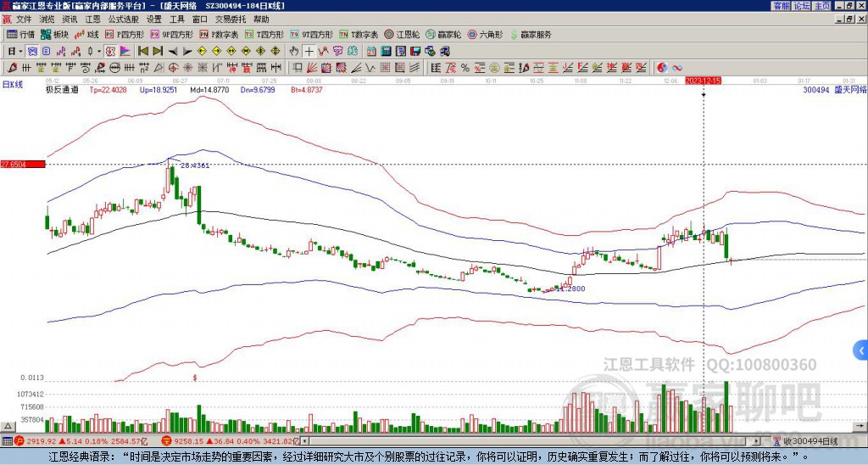Image resolution: width=868 pixels, height=465 pixels.
Task: Select the Gann fan lines tool
Action: point(312,68)
